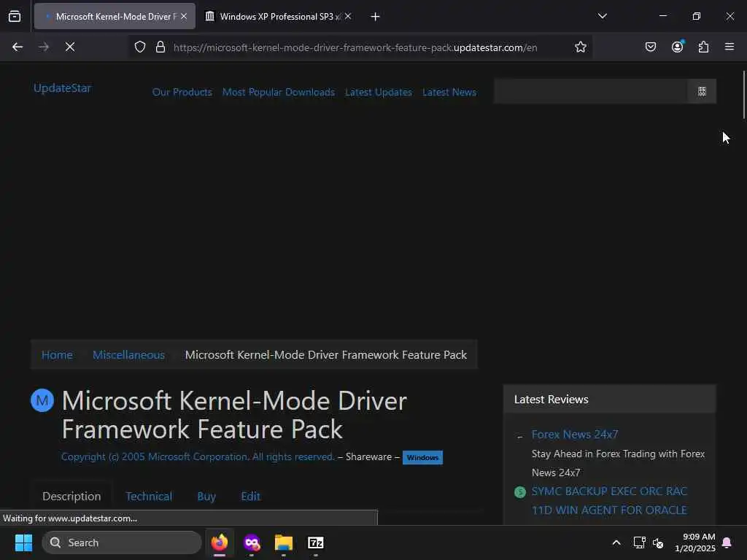Image resolution: width=747 pixels, height=560 pixels.
Task: Click the blue M product icon
Action: tap(42, 400)
